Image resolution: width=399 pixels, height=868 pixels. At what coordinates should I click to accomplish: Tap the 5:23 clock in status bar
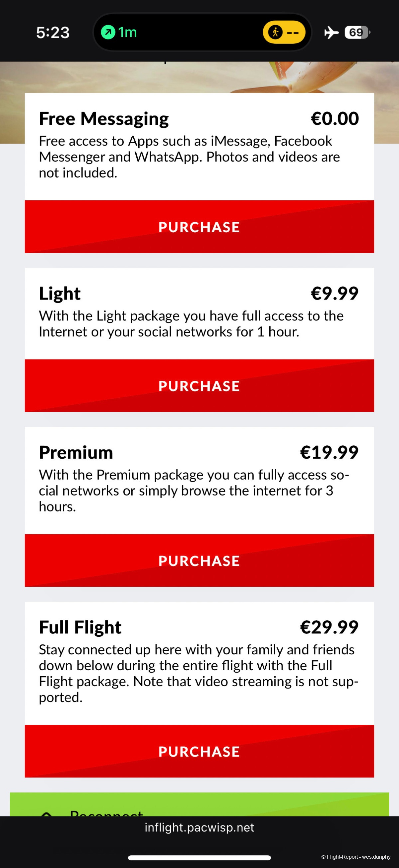[x=53, y=33]
